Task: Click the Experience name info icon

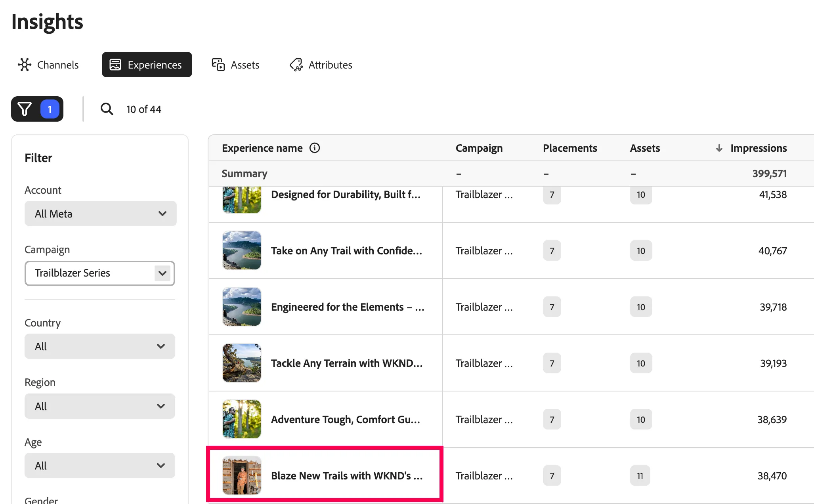Action: click(x=315, y=148)
